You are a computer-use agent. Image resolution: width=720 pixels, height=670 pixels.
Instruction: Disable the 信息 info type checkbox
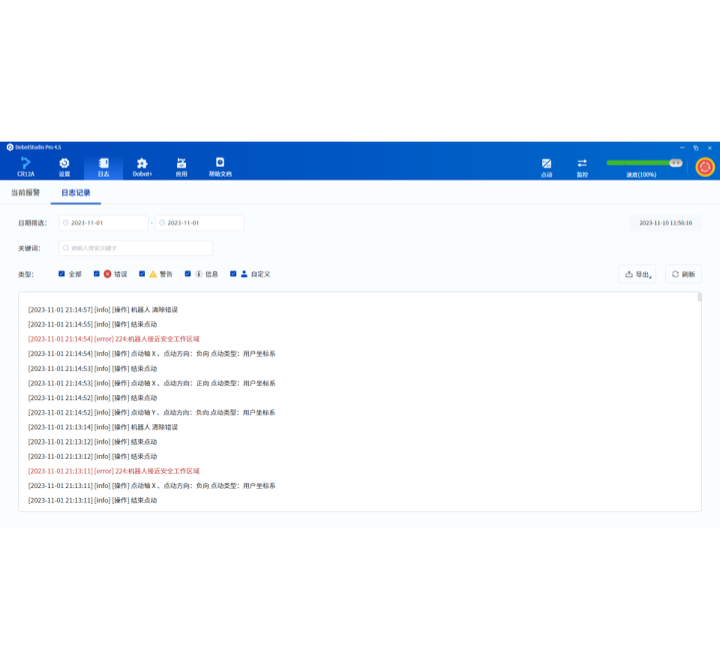(187, 273)
